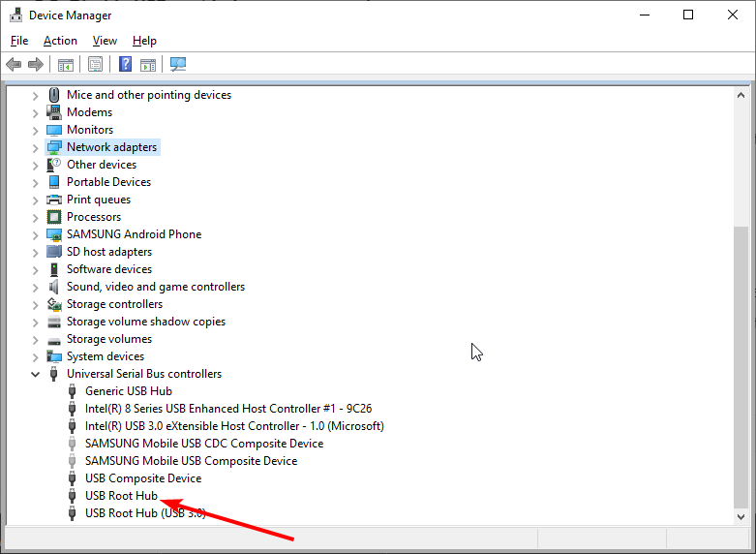Select the SAMSUNG Android Phone label
The image size is (756, 554).
pyautogui.click(x=134, y=234)
